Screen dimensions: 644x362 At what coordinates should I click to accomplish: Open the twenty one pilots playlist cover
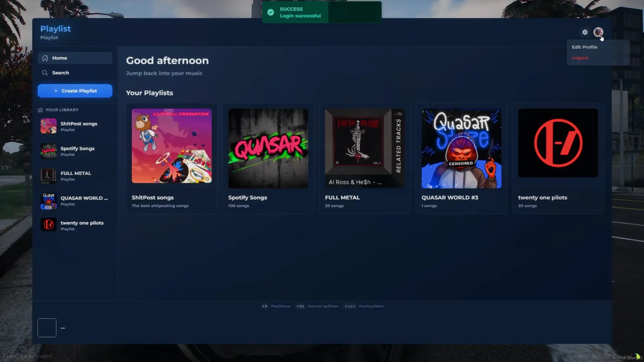point(558,143)
